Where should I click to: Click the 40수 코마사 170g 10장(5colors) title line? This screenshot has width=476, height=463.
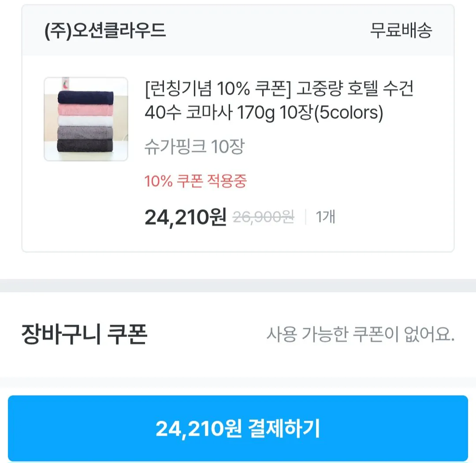[264, 113]
